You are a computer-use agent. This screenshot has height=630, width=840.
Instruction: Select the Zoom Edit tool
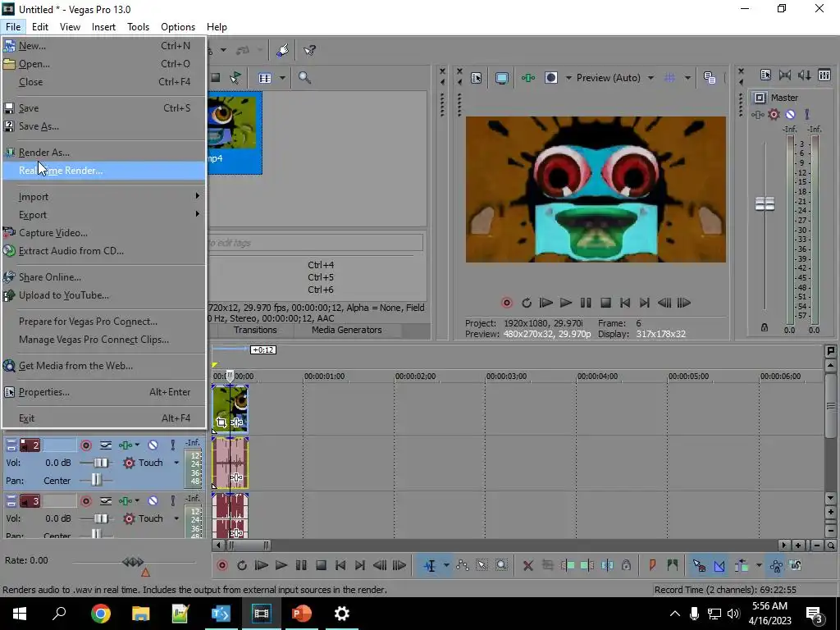click(x=501, y=565)
